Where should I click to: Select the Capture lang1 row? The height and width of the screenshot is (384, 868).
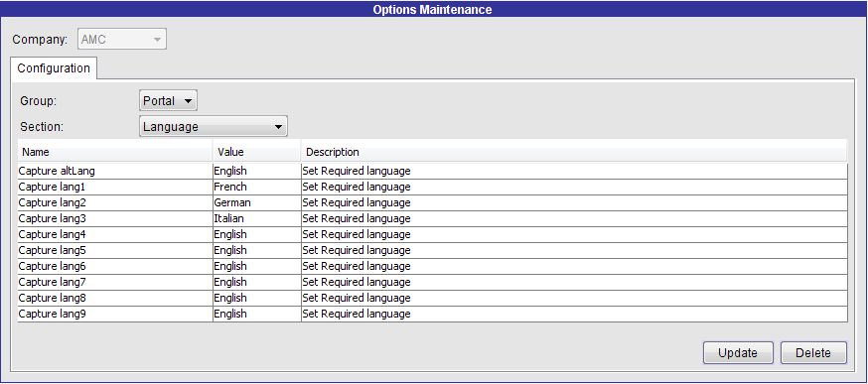point(432,187)
